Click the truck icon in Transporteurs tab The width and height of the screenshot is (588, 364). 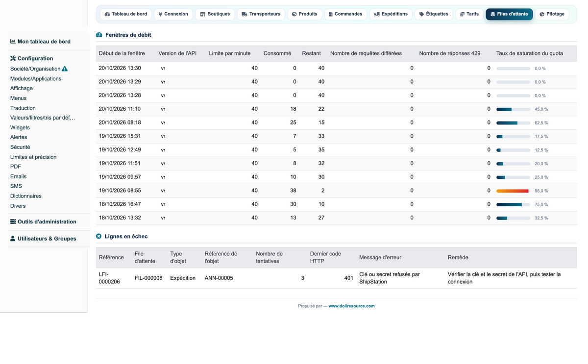point(245,14)
